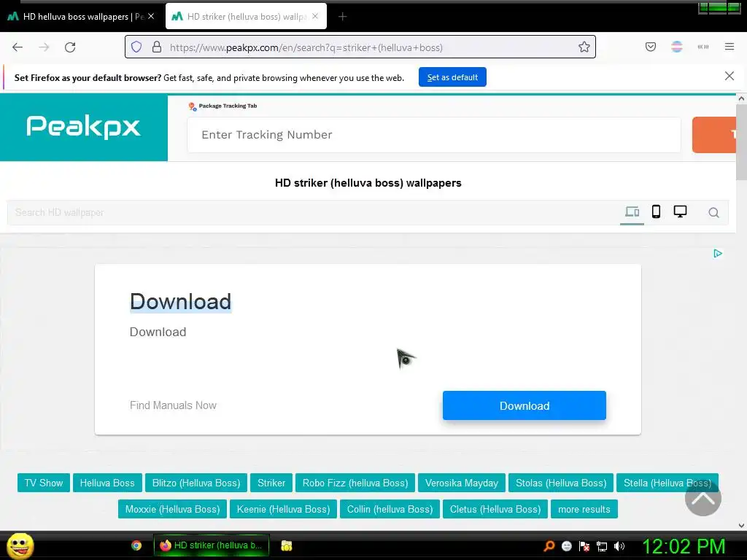The image size is (747, 560).
Task: Select the desktop monitor filter icon
Action: (x=681, y=212)
